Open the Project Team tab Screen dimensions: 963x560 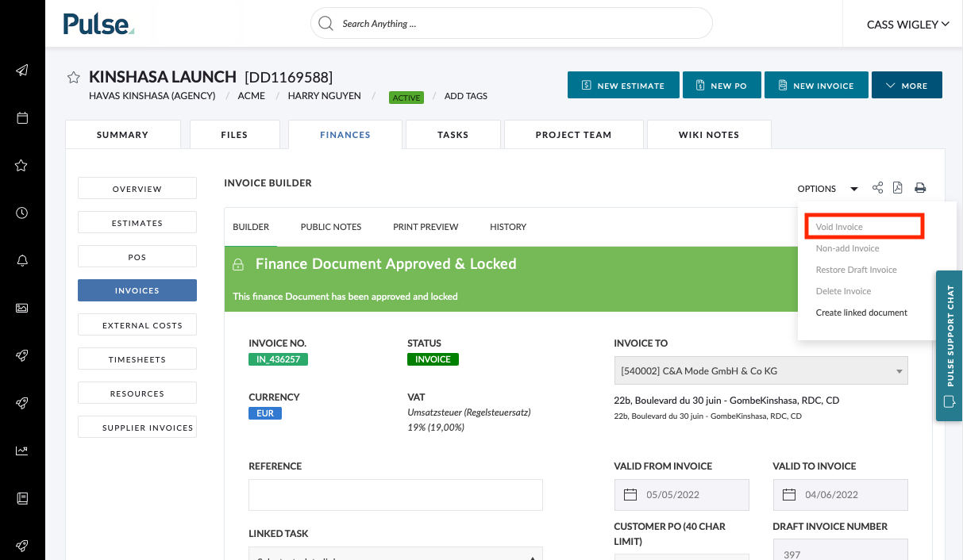pyautogui.click(x=573, y=135)
